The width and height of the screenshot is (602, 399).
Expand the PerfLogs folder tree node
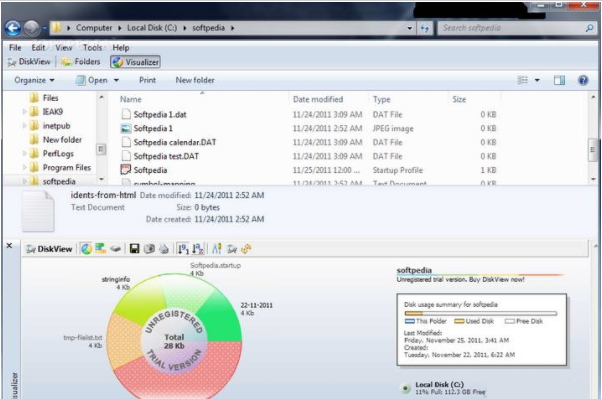coord(24,154)
